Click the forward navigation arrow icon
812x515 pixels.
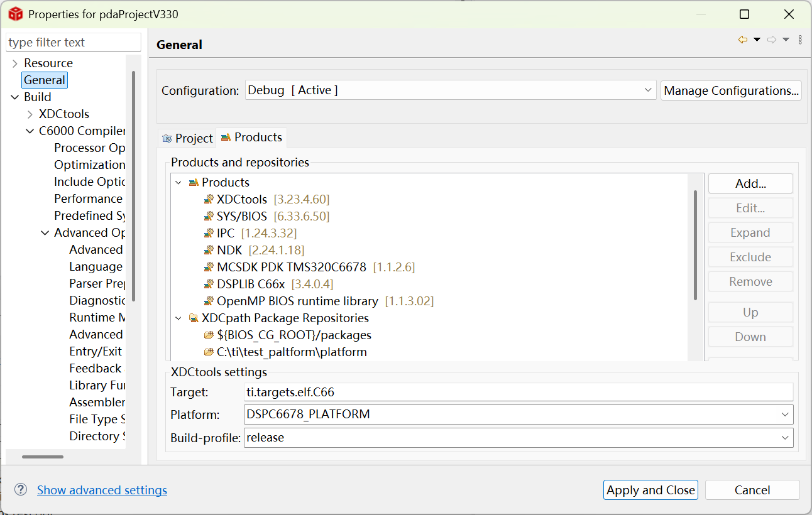pos(772,40)
